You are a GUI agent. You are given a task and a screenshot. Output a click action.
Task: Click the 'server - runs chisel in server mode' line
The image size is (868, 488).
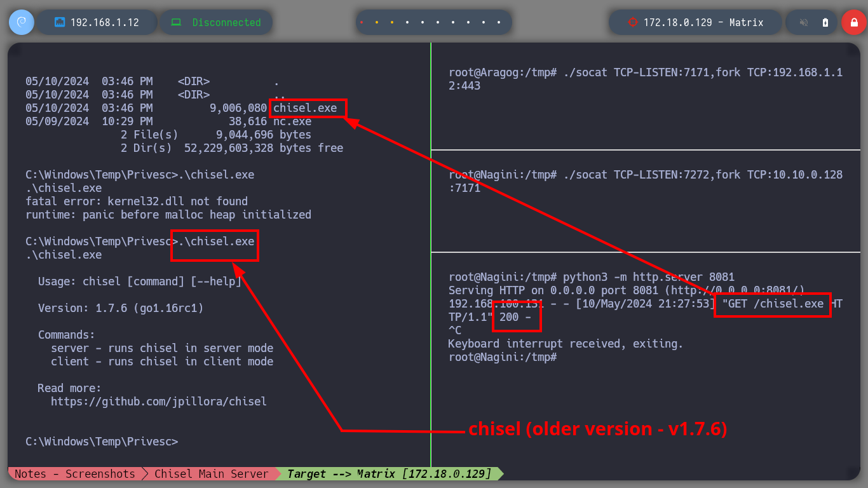click(x=162, y=348)
